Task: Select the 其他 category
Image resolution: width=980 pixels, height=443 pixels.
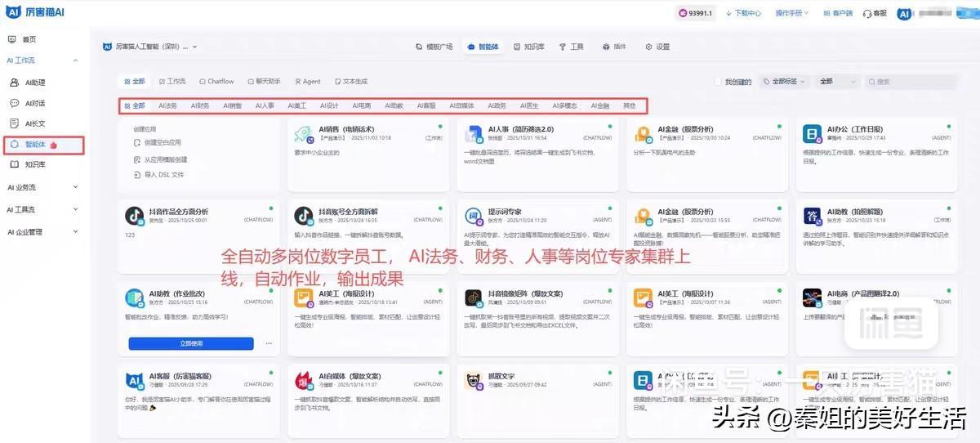Action: tap(629, 105)
